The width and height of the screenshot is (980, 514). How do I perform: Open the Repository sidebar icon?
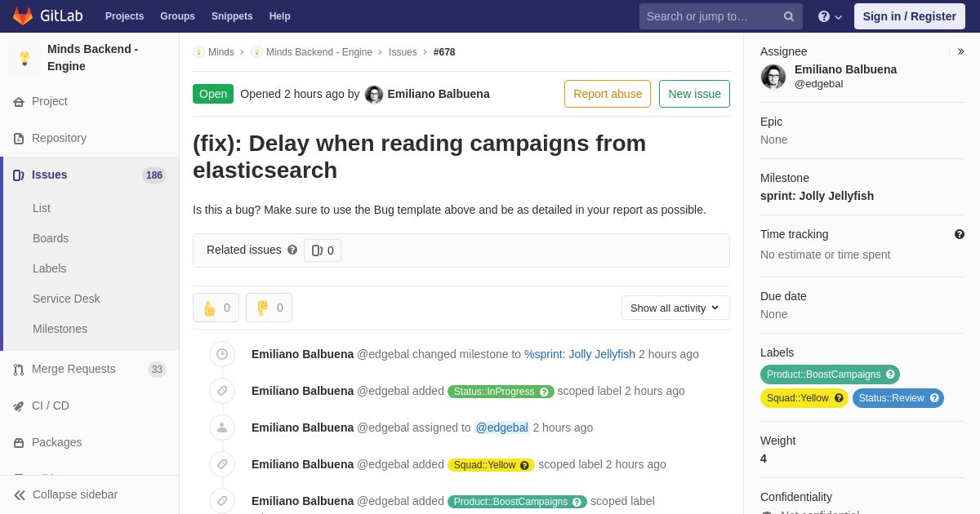19,139
